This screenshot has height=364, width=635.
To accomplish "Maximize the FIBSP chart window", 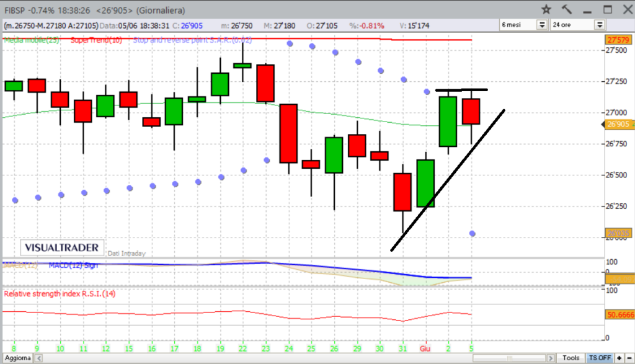I will 608,9.
